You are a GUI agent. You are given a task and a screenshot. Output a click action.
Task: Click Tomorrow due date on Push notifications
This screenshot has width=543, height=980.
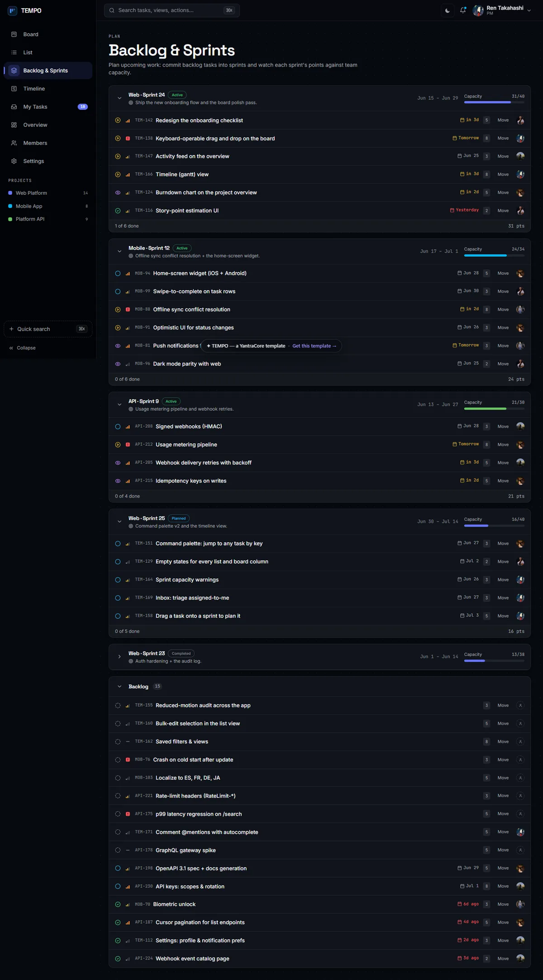(x=466, y=345)
